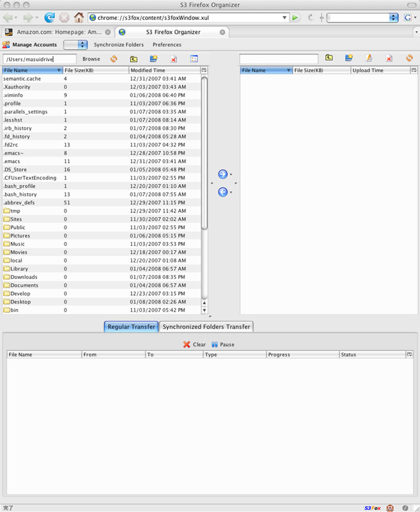Click the gray slashed-circle status bar icon

(405, 508)
